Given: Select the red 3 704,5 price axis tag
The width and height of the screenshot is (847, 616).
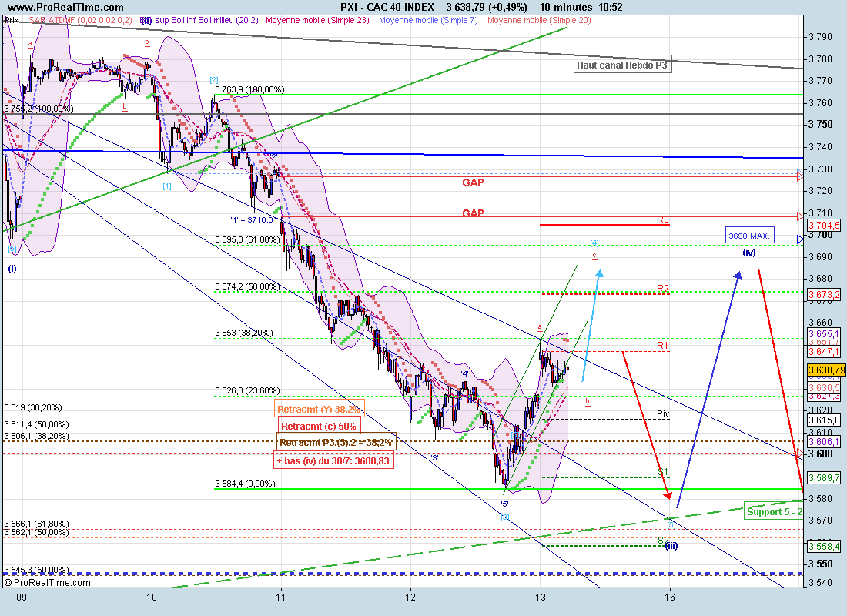Looking at the screenshot, I should [823, 225].
